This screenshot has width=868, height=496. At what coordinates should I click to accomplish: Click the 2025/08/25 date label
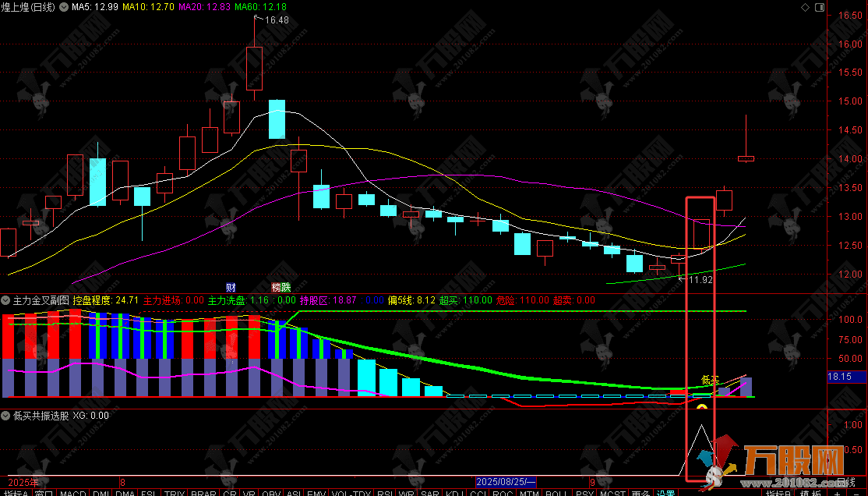tap(506, 482)
